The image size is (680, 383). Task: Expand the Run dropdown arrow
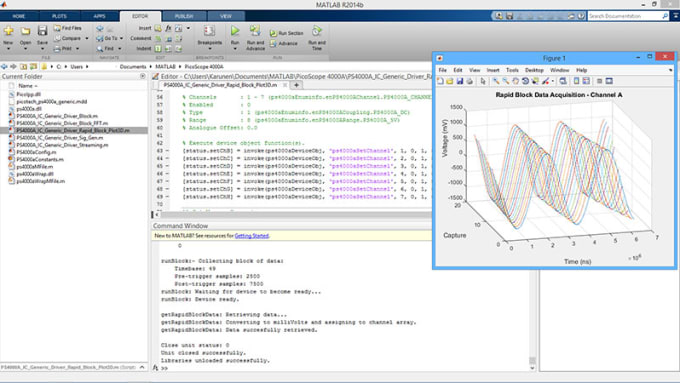pos(235,49)
